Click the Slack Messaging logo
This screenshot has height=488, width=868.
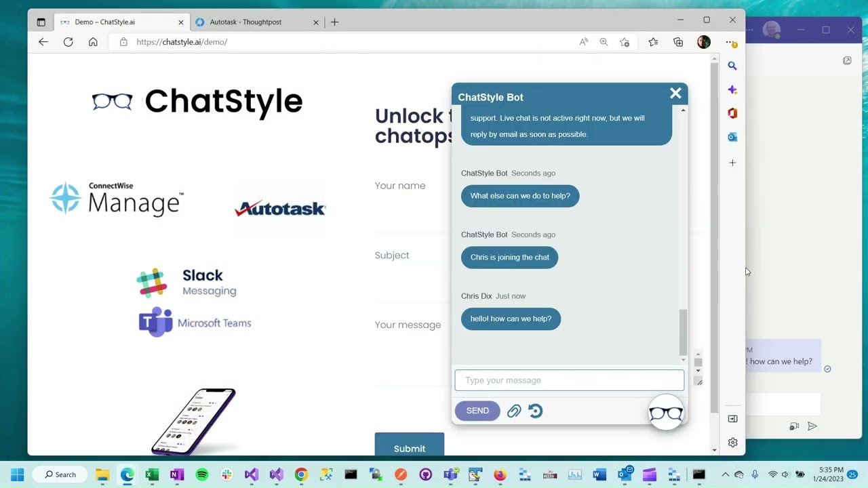[186, 283]
